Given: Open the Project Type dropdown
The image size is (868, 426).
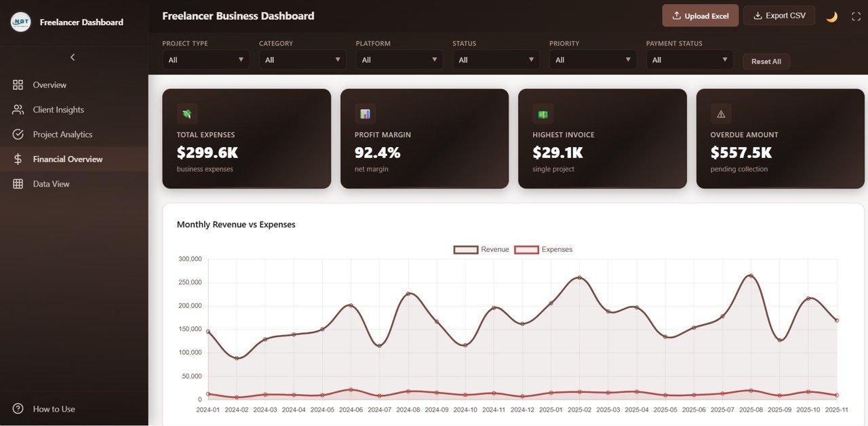Looking at the screenshot, I should pos(205,59).
